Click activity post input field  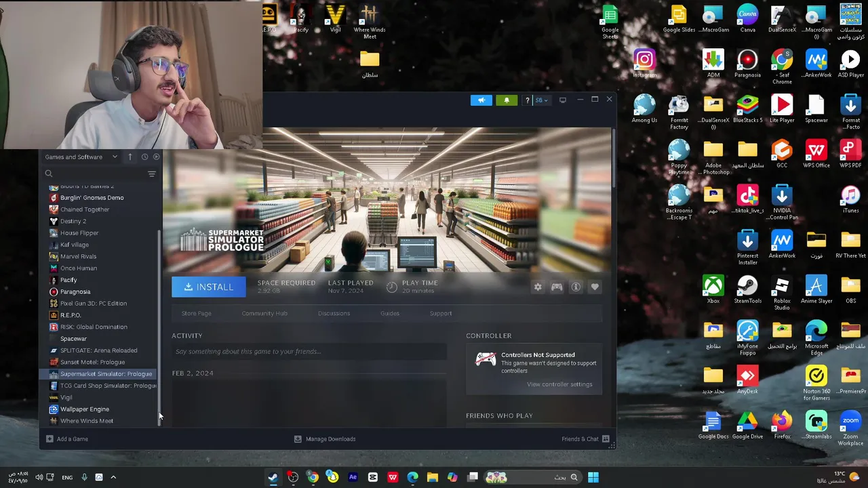tap(309, 351)
